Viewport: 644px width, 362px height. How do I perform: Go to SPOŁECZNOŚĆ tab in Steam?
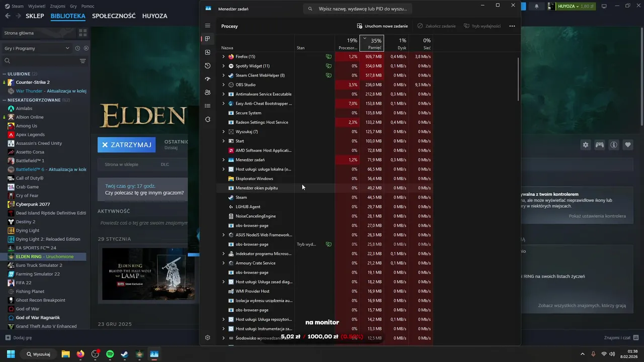tap(114, 16)
